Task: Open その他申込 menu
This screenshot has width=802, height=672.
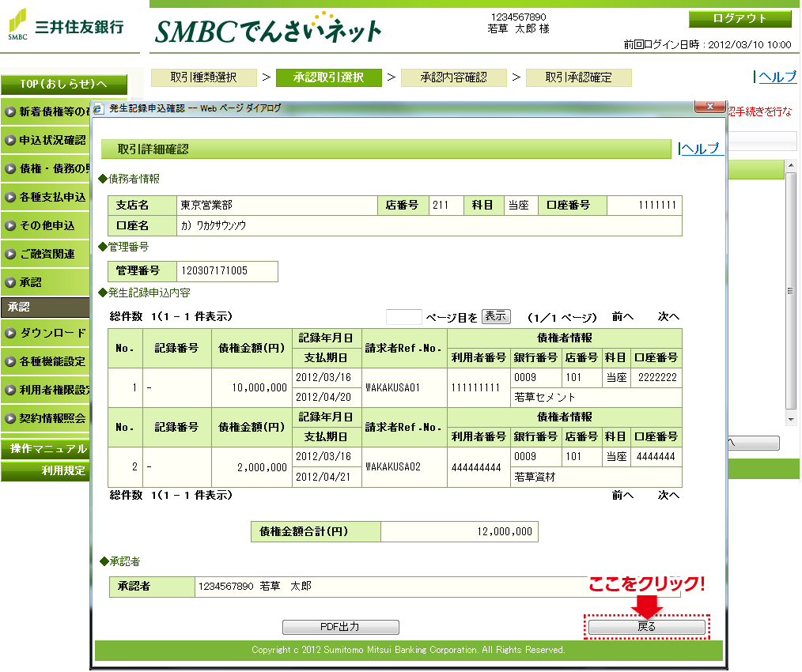Action: pyautogui.click(x=47, y=225)
